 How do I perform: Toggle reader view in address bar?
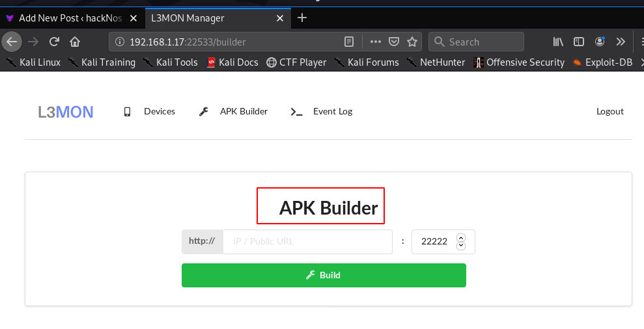point(348,42)
